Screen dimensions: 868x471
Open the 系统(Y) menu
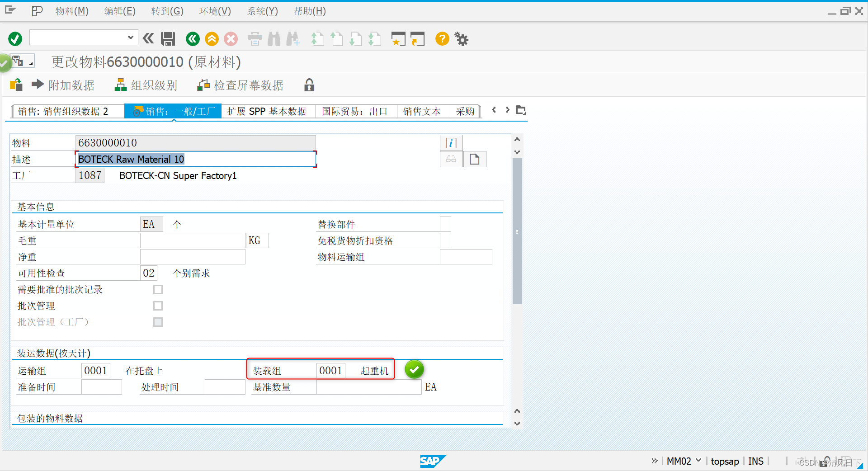coord(263,11)
